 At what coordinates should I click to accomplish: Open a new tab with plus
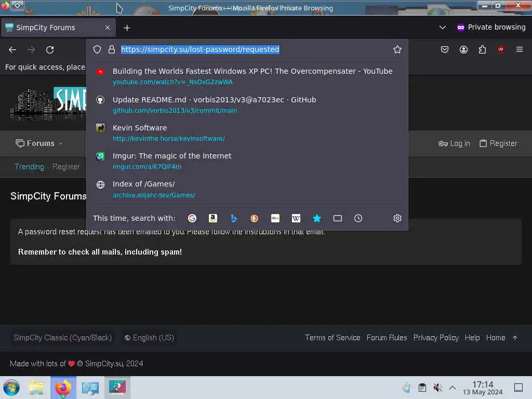click(127, 28)
